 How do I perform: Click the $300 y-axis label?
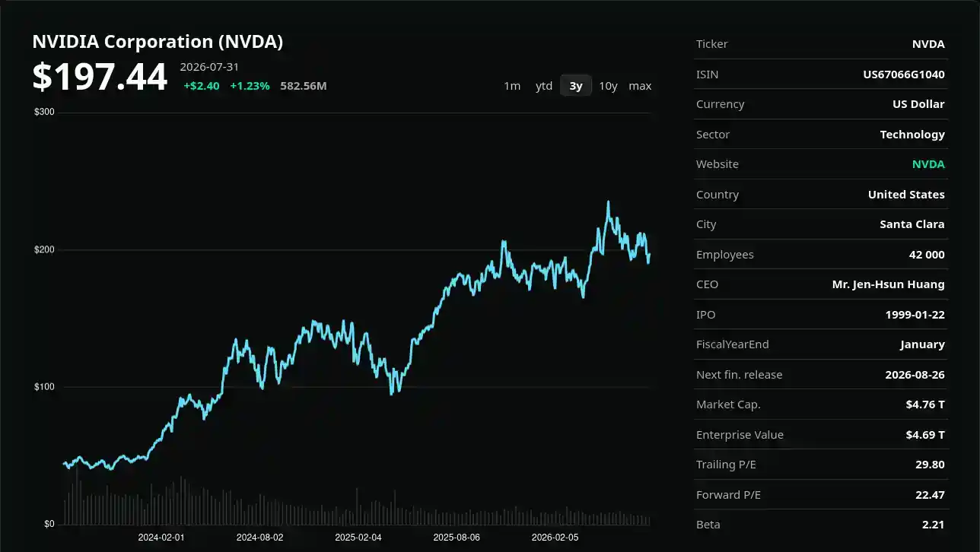pos(44,113)
